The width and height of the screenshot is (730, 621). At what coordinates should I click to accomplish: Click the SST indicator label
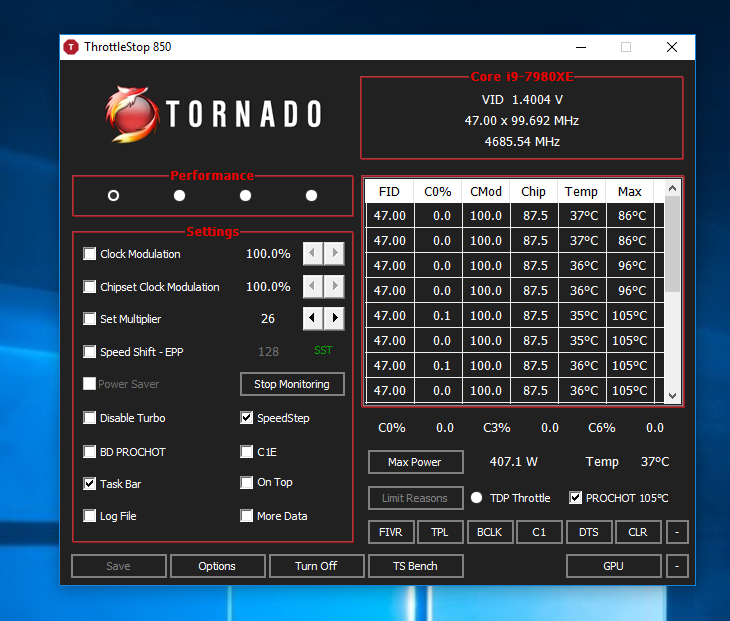pos(323,350)
